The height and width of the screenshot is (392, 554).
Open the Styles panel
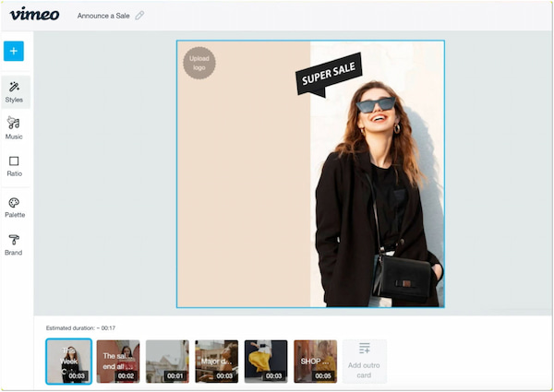pyautogui.click(x=15, y=92)
